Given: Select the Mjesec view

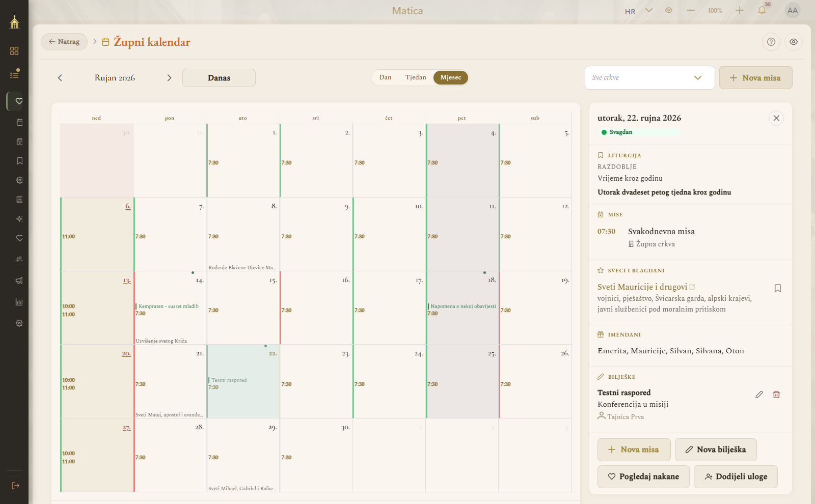Looking at the screenshot, I should tap(451, 77).
